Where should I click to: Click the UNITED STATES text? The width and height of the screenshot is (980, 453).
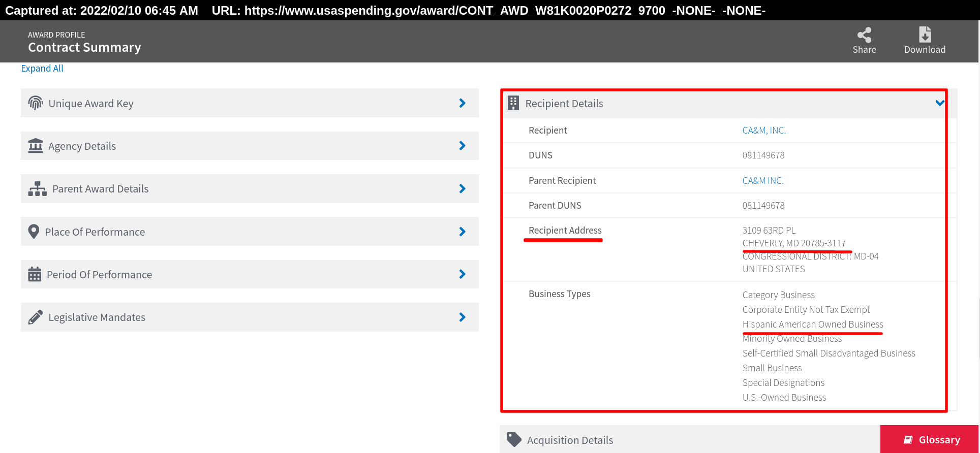(x=774, y=269)
